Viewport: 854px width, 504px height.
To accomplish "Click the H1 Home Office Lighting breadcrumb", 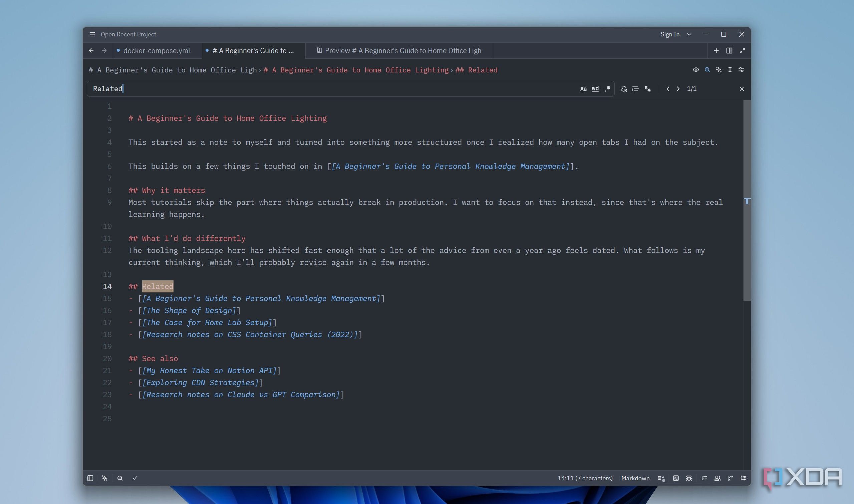I will pos(356,70).
